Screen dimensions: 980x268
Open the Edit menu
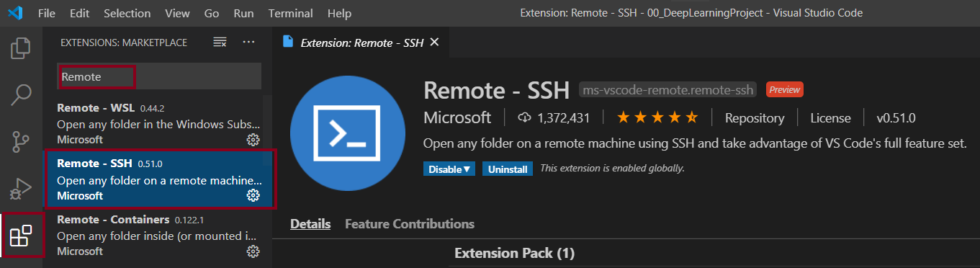coord(80,13)
